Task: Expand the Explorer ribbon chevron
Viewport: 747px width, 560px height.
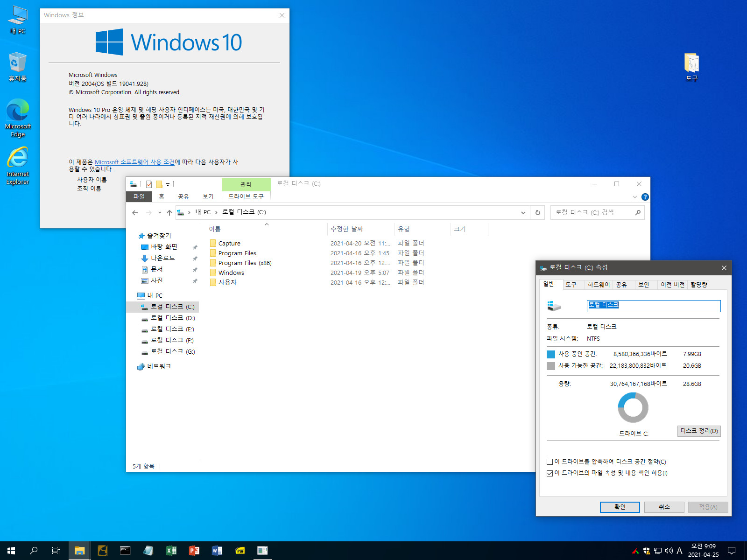Action: coord(634,197)
